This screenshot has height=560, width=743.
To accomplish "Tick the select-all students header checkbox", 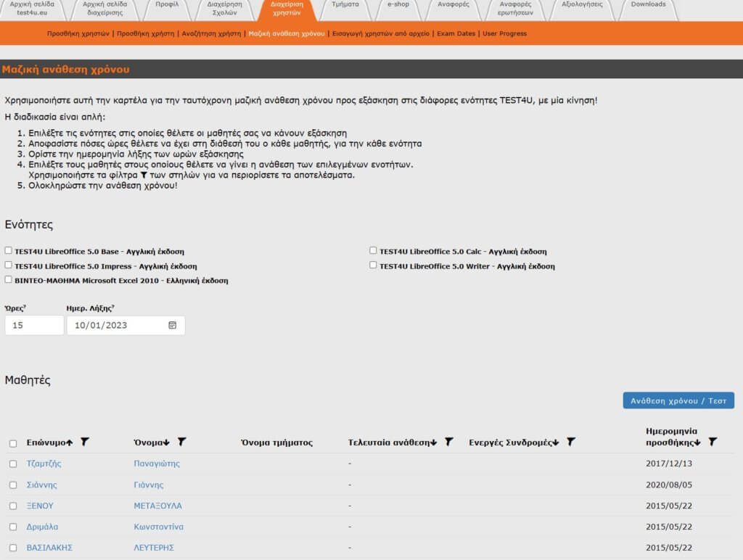I will click(13, 443).
